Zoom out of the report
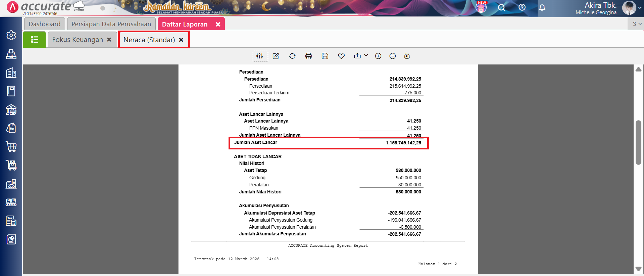644x276 pixels. click(393, 56)
